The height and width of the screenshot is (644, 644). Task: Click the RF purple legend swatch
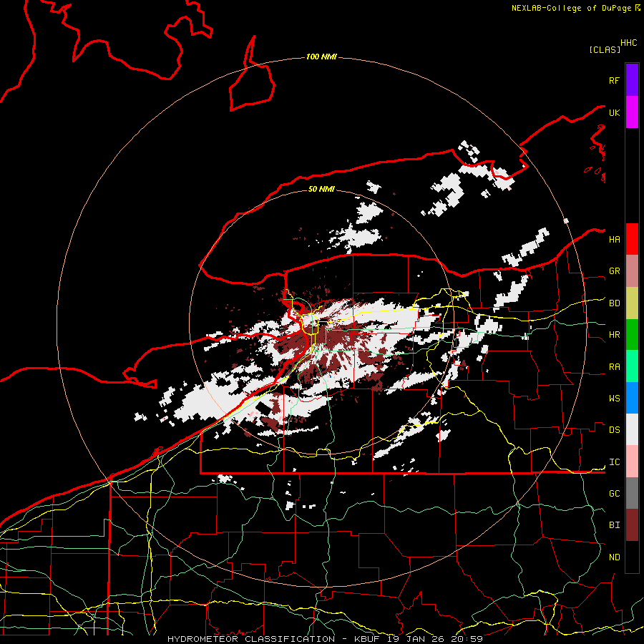click(632, 80)
